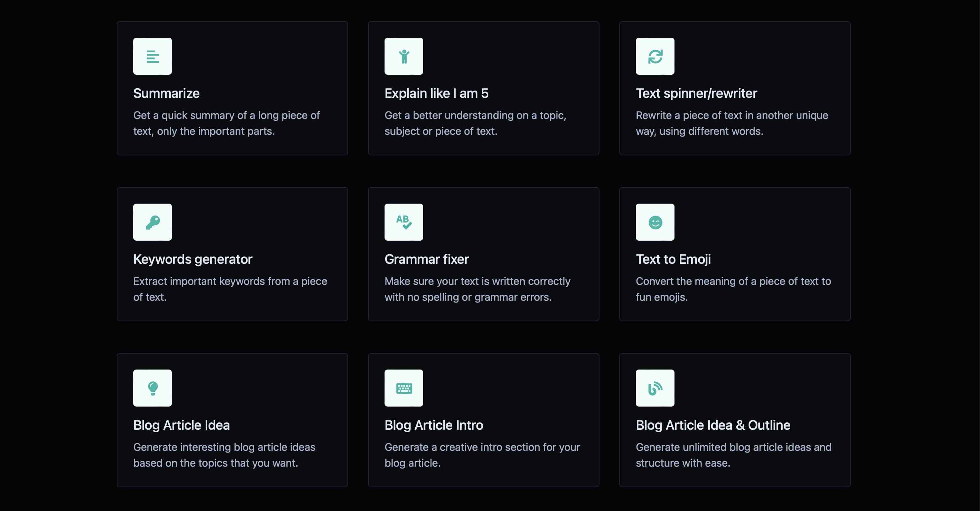Click the Summarize description text
Screen dimensions: 980x511
click(x=226, y=123)
